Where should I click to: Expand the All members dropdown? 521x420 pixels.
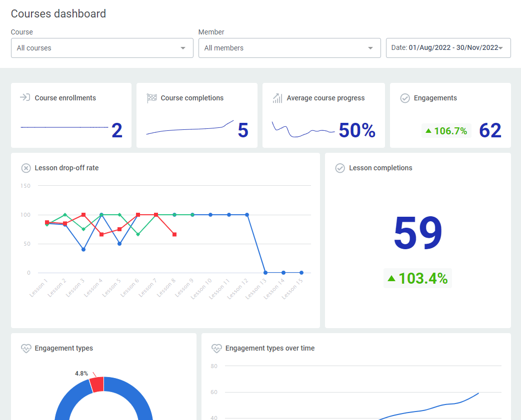289,48
